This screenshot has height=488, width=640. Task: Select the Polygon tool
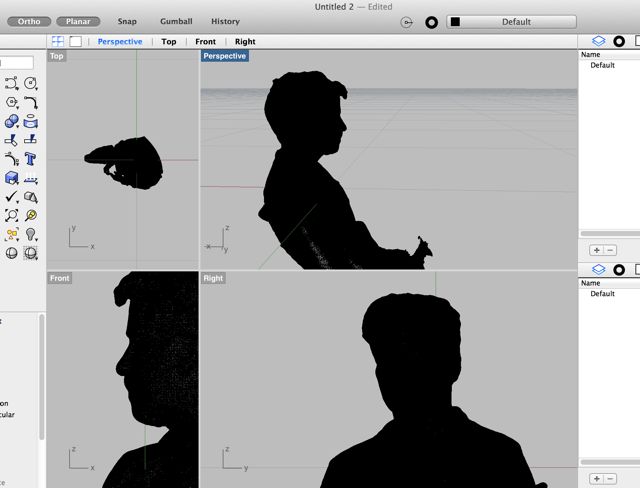[x=11, y=102]
